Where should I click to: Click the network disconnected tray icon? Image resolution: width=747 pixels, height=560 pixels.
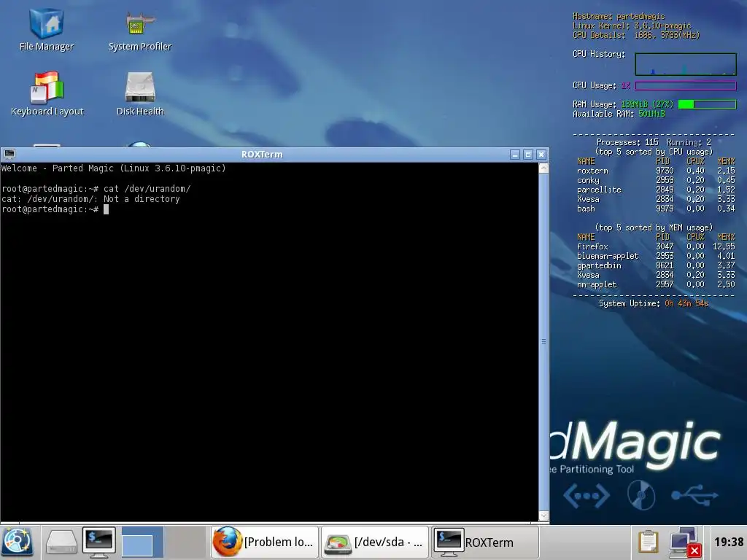[x=685, y=542]
